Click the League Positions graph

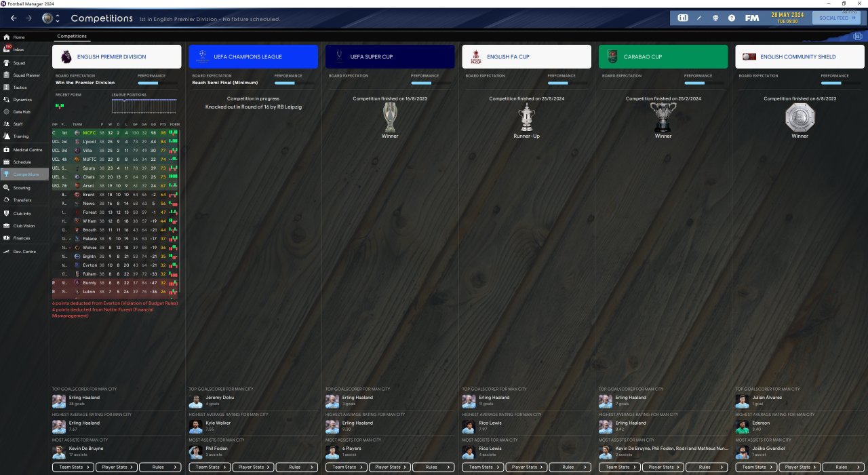coord(144,105)
